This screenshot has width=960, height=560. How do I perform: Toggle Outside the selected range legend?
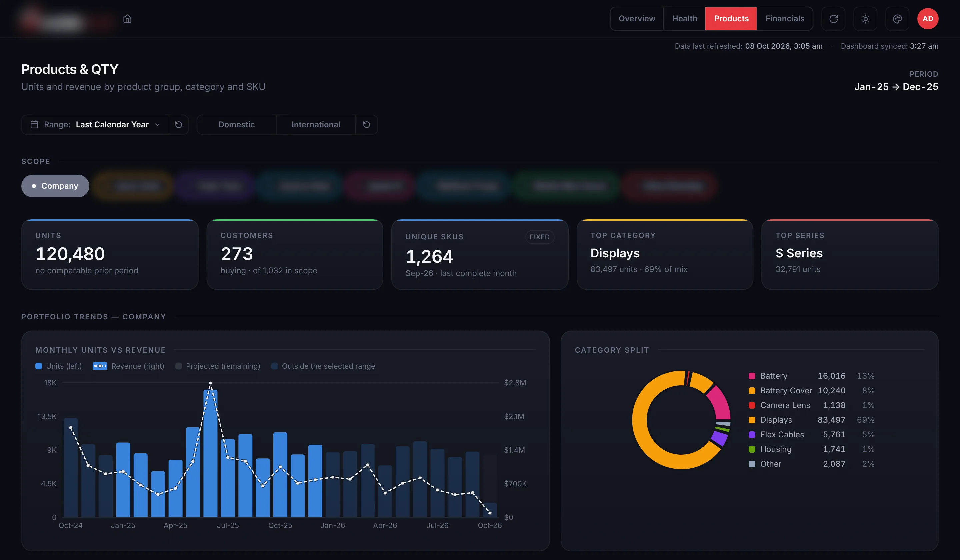click(x=323, y=366)
